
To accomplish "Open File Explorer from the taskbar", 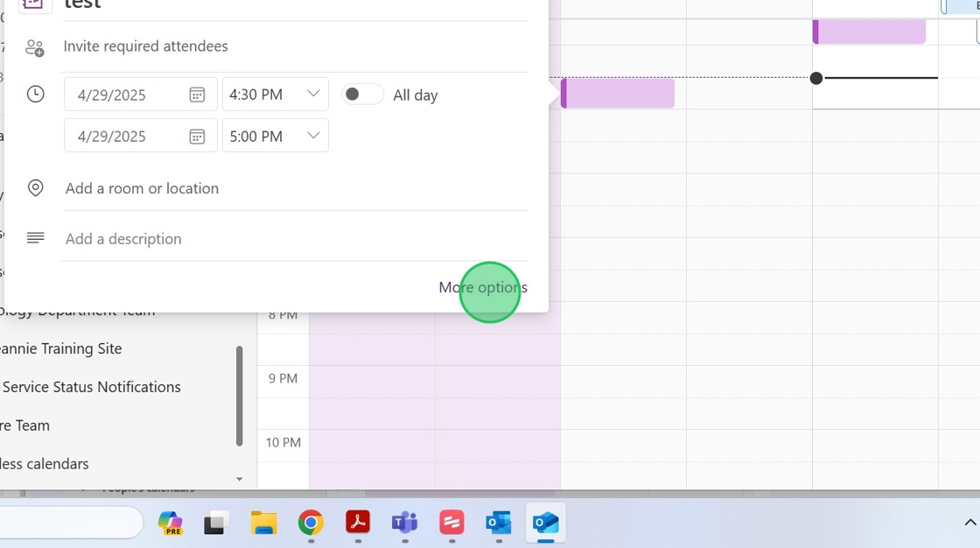I will coord(263,523).
